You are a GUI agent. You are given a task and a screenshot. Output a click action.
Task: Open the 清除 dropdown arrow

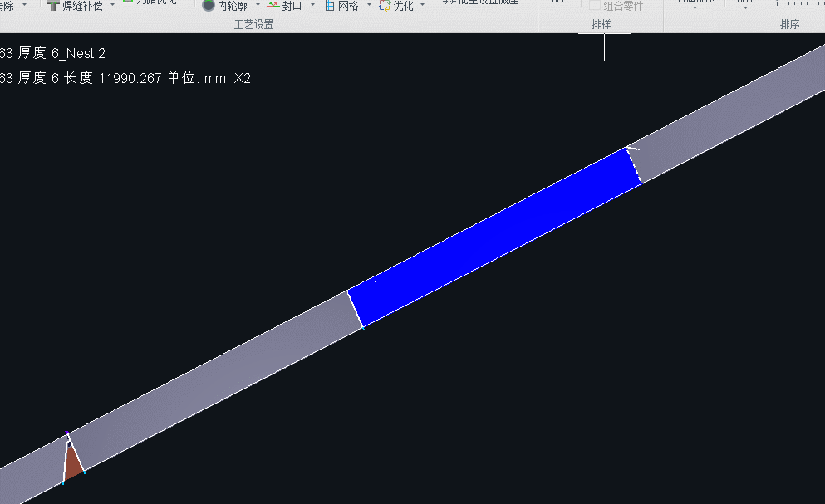pyautogui.click(x=23, y=5)
